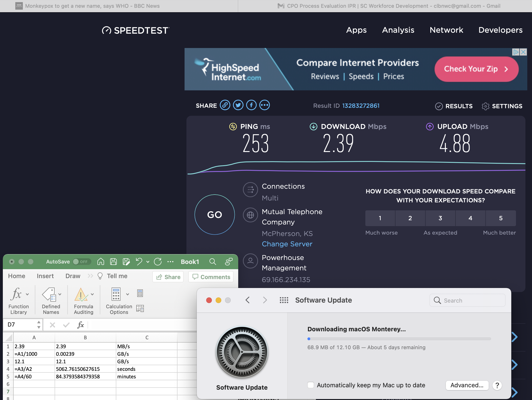532x400 pixels.
Task: Click the Twitter share icon
Action: 238,105
